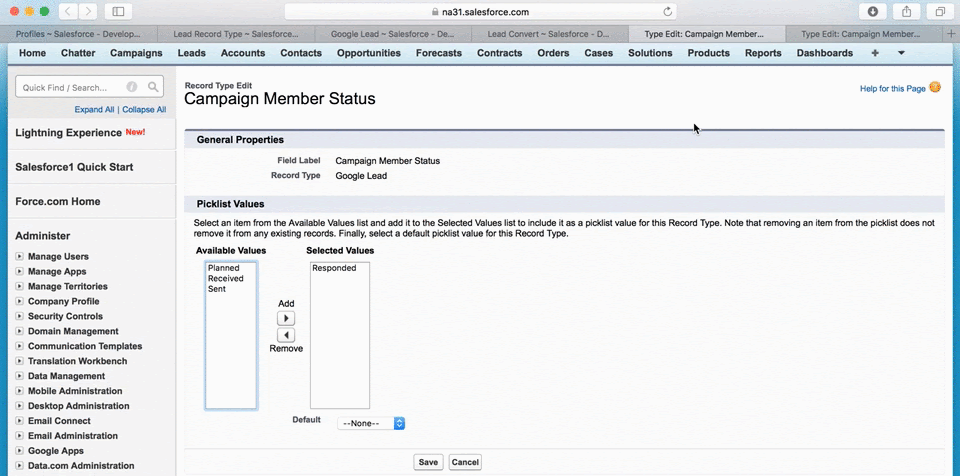
Task: Switch to Lead Convert browser tab
Action: click(x=549, y=34)
